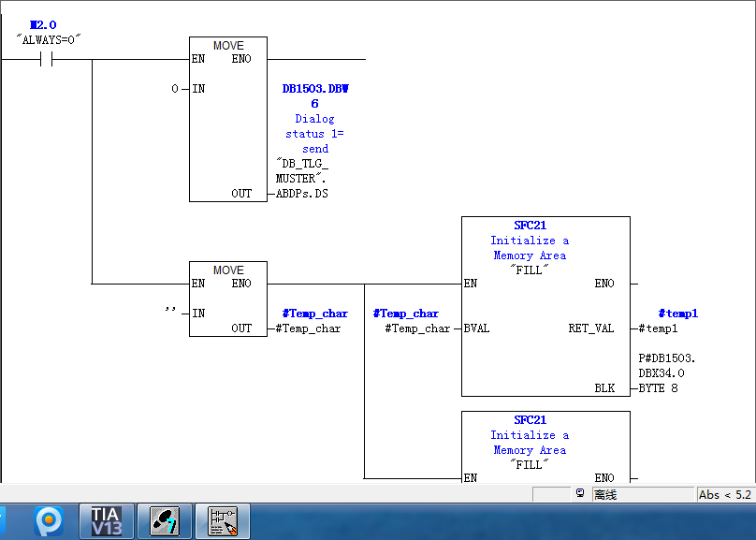Select the top MOVE block
The width and height of the screenshot is (756, 540).
[x=227, y=119]
